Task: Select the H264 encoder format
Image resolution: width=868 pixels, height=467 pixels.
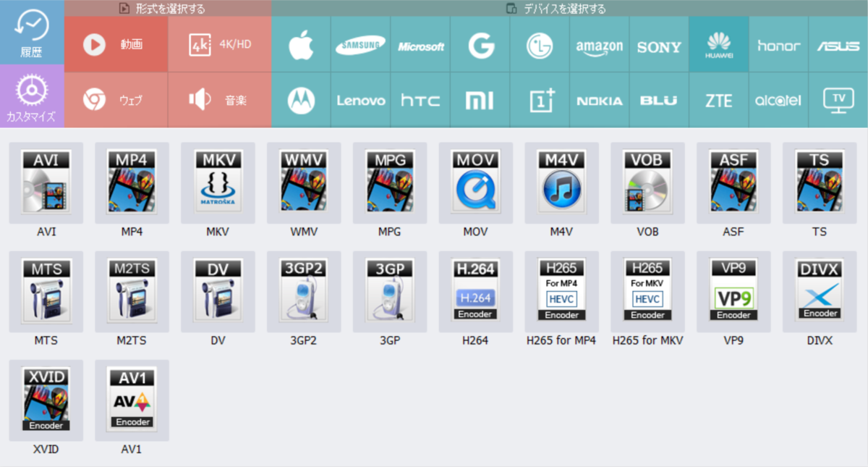Action: 476,292
